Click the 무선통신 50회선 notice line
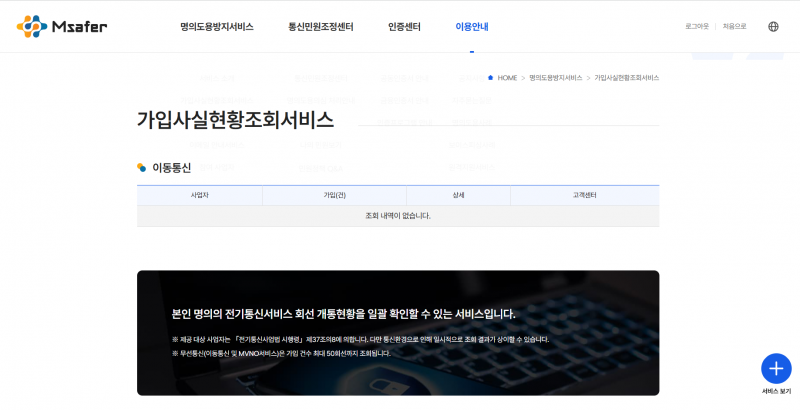This screenshot has height=410, width=800. point(281,353)
